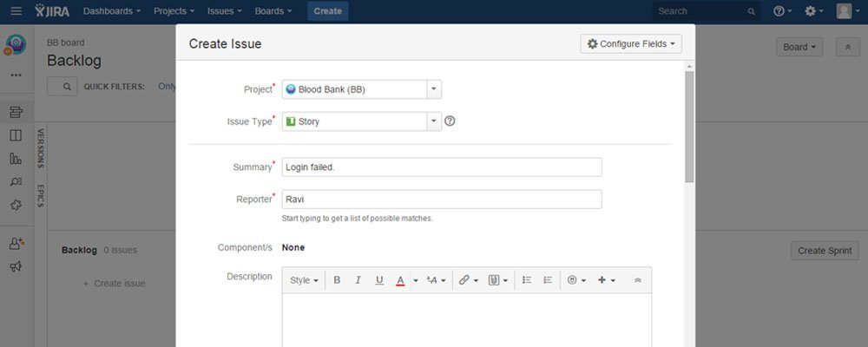The height and width of the screenshot is (347, 868).
Task: Click the help icon beside Issue Type
Action: tap(450, 121)
